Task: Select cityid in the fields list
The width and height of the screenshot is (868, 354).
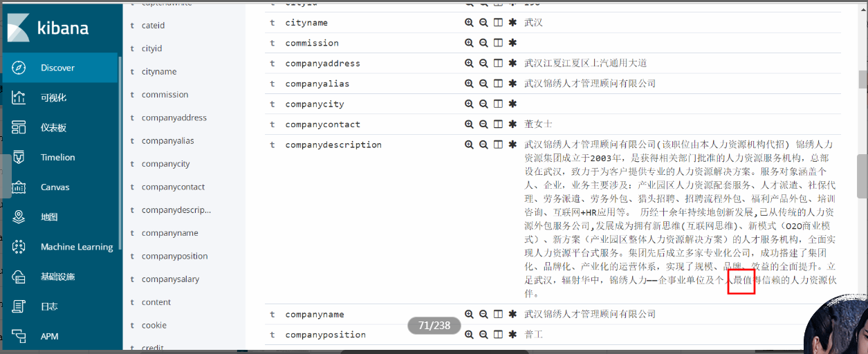Action: [x=151, y=48]
